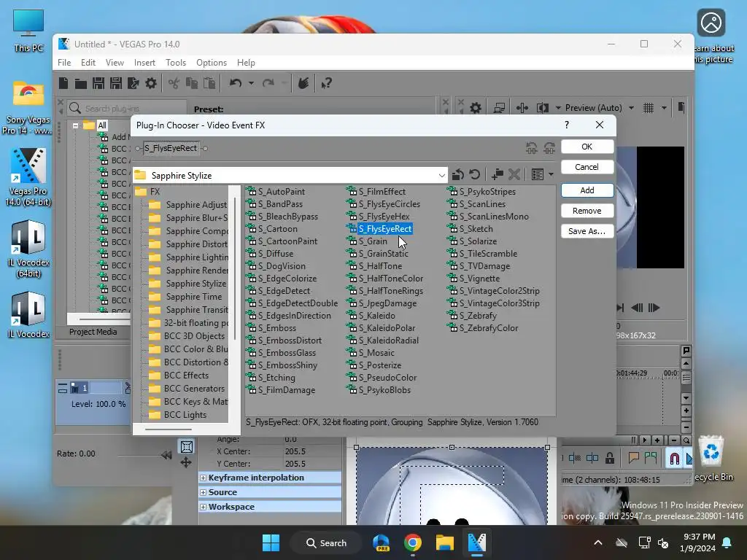The height and width of the screenshot is (560, 747).
Task: Click the new plug-in folder icon
Action: pos(498,175)
